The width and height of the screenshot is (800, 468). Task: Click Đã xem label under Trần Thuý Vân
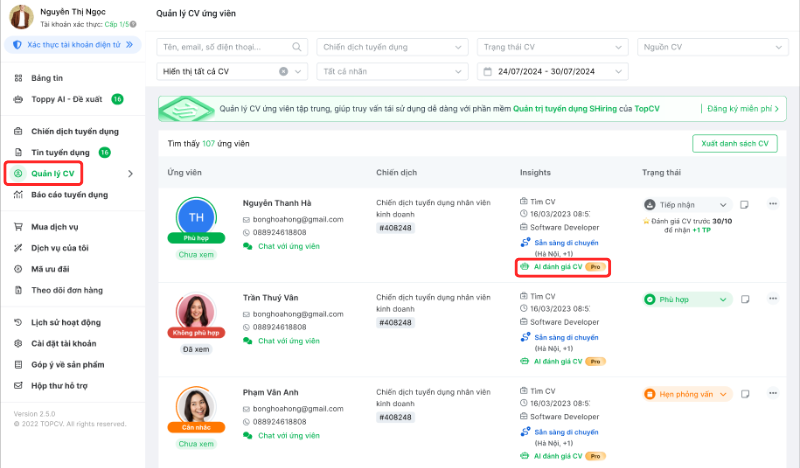click(196, 350)
